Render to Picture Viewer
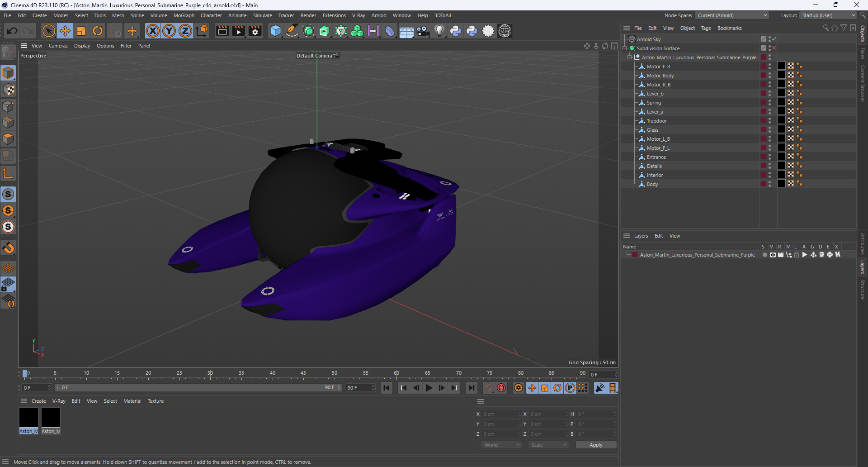The image size is (868, 467). (x=238, y=31)
